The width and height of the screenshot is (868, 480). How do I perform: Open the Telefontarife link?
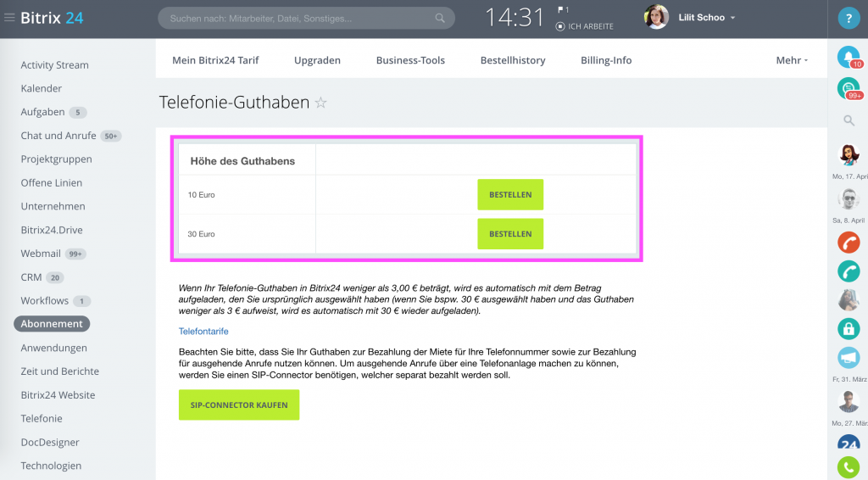point(203,331)
